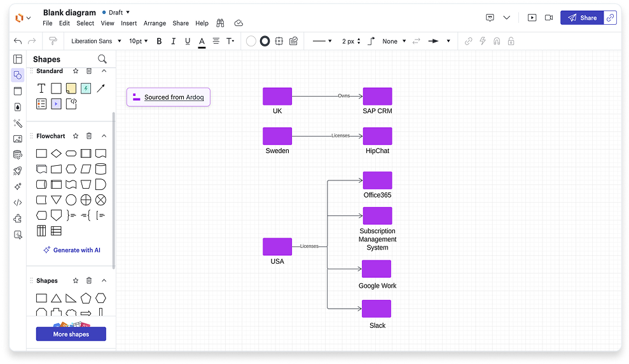Screen dimensions: 629x364
Task: Open the Arrange menu
Action: tap(155, 24)
